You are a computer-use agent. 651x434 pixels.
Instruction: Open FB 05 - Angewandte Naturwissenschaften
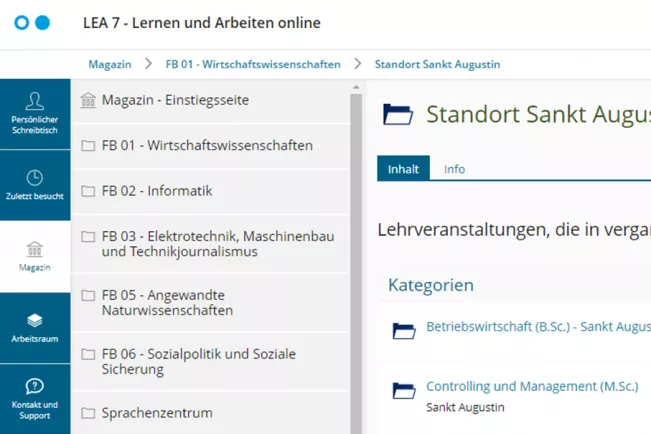click(x=167, y=302)
